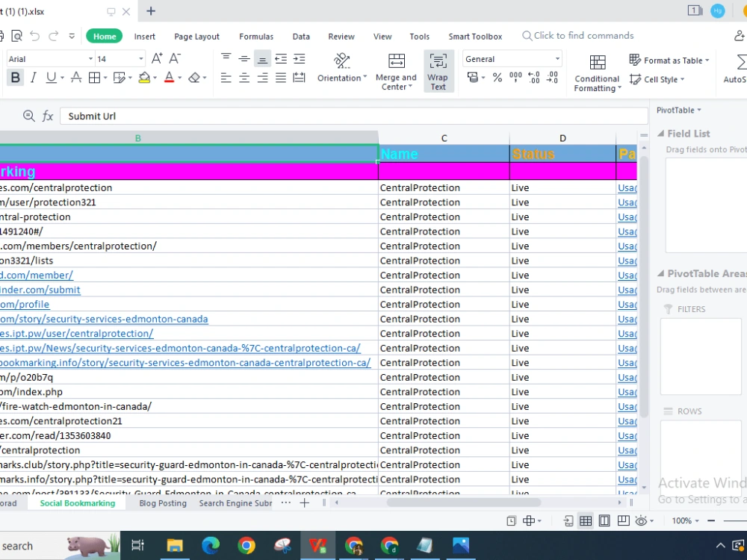This screenshot has width=747, height=560.
Task: Toggle Italic formatting
Action: 34,78
